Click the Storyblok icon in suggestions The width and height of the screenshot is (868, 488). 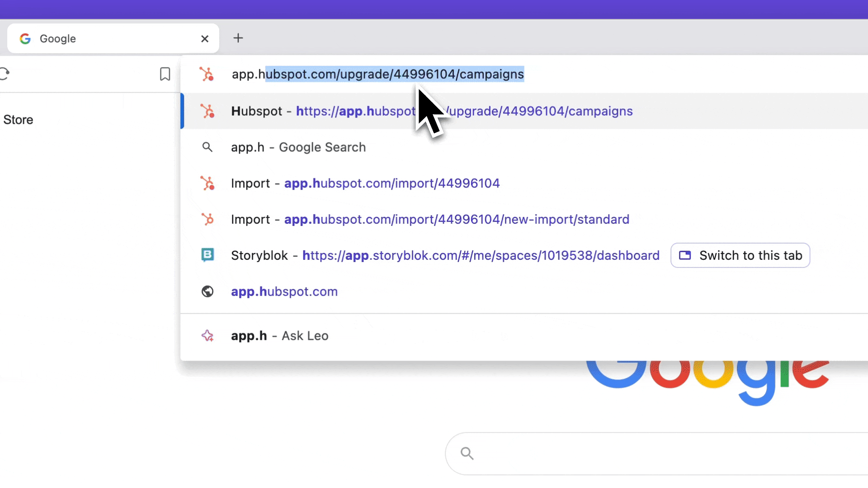(x=208, y=255)
